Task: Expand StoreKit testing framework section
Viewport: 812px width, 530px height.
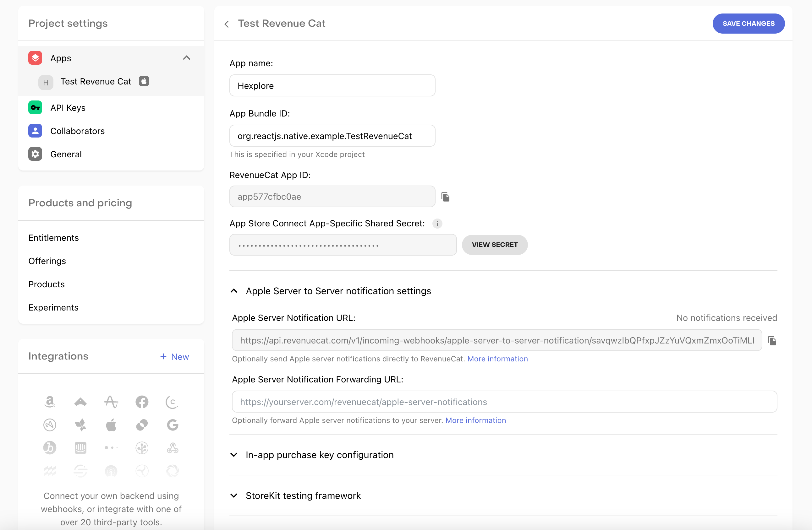Action: click(234, 495)
